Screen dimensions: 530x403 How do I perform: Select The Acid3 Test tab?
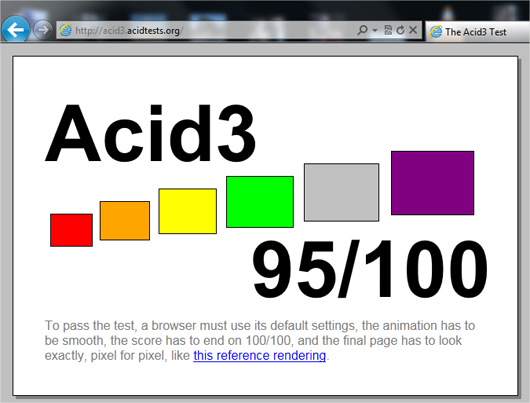point(478,31)
